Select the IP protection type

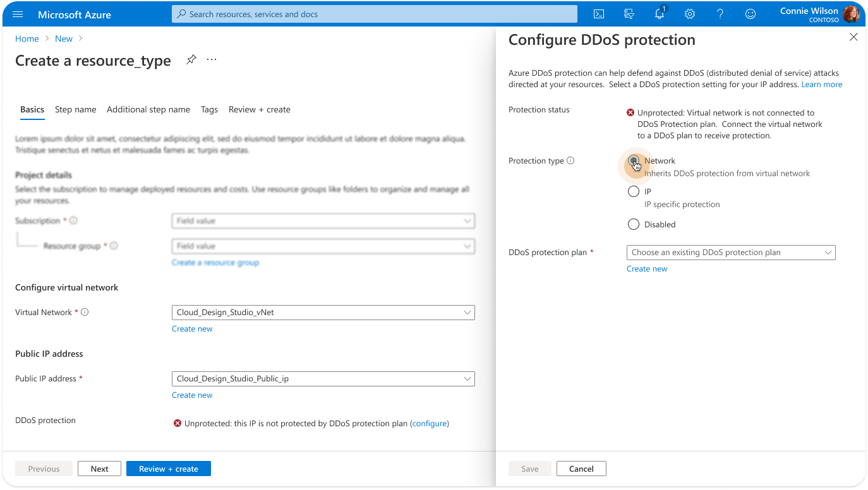(x=634, y=191)
